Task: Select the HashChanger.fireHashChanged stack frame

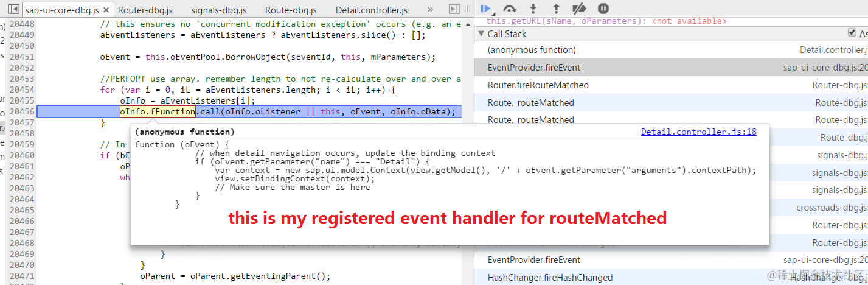Action: 671,278
